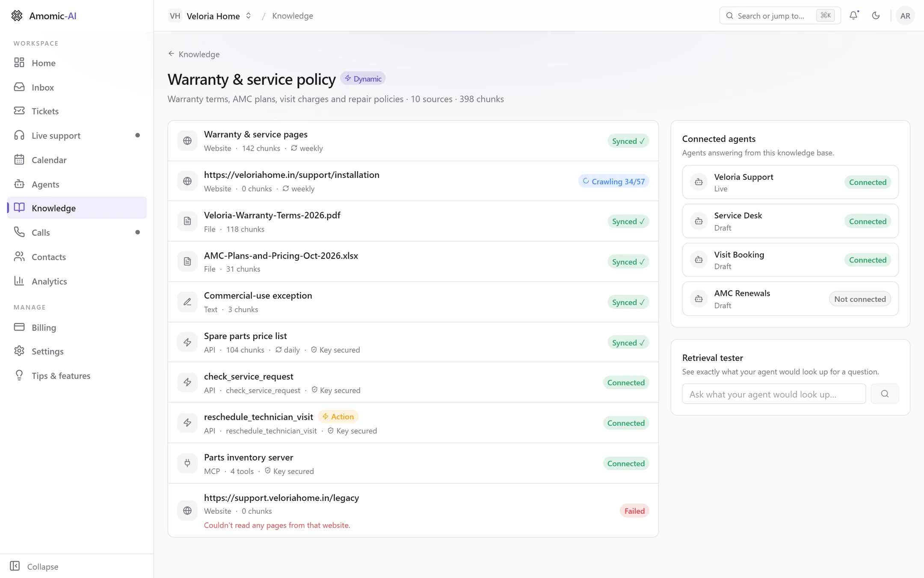Open AMC-Plans-and-Pricing-Oct-2026.xlsx
Screen dimensions: 924x578
(x=413, y=262)
